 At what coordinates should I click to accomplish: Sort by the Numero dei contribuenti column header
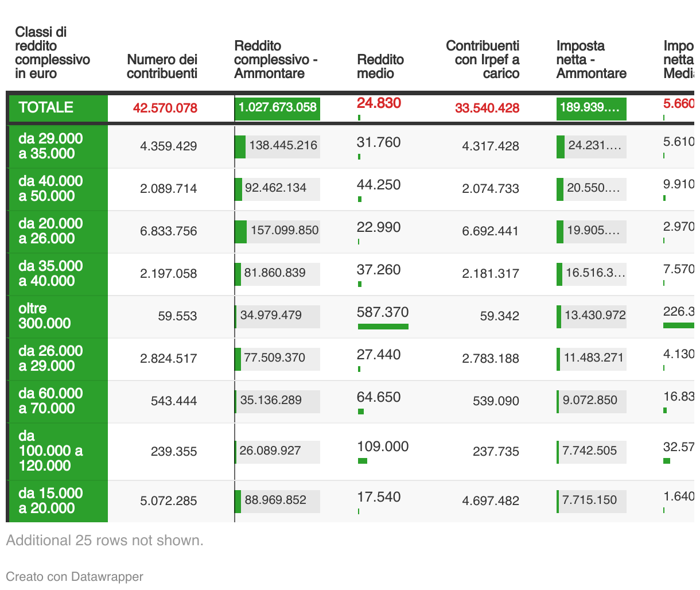pos(162,67)
